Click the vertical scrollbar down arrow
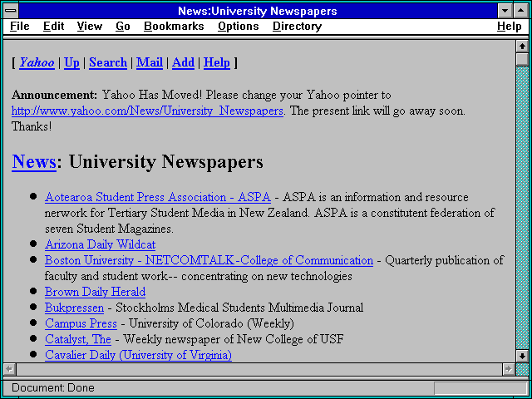This screenshot has width=532, height=399. pyautogui.click(x=522, y=356)
